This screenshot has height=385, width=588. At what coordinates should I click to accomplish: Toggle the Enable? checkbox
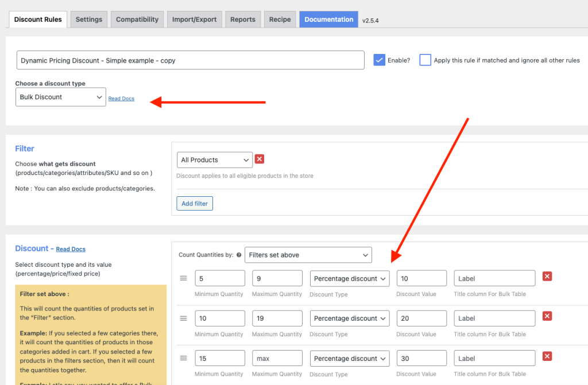[379, 60]
